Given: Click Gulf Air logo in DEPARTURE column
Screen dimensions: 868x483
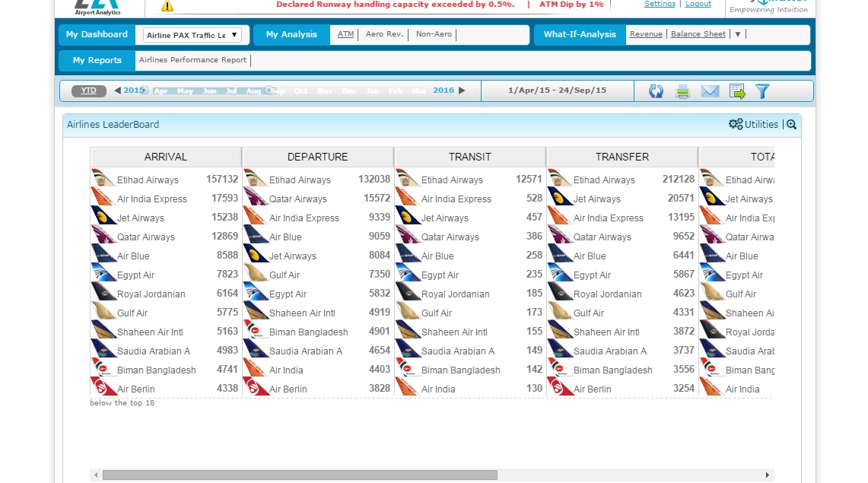Looking at the screenshot, I should [x=255, y=274].
